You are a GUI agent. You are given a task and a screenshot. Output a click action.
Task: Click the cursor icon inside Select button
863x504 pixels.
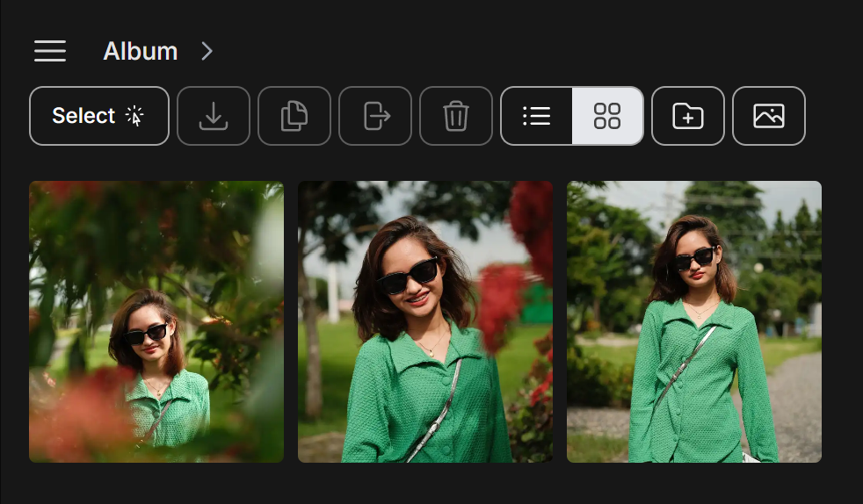(134, 116)
